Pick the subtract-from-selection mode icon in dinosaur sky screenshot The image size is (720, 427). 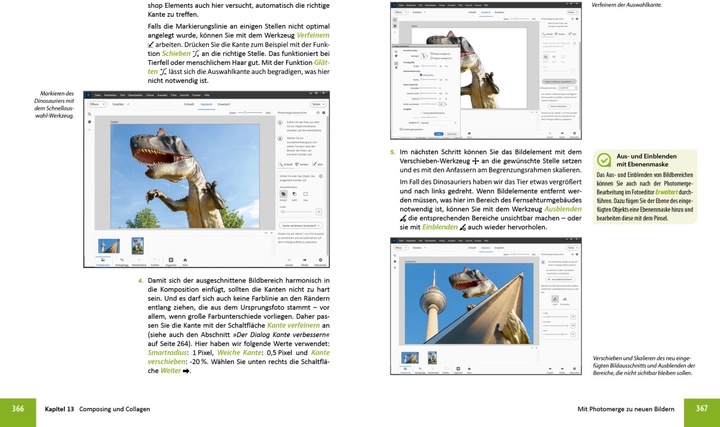(294, 195)
